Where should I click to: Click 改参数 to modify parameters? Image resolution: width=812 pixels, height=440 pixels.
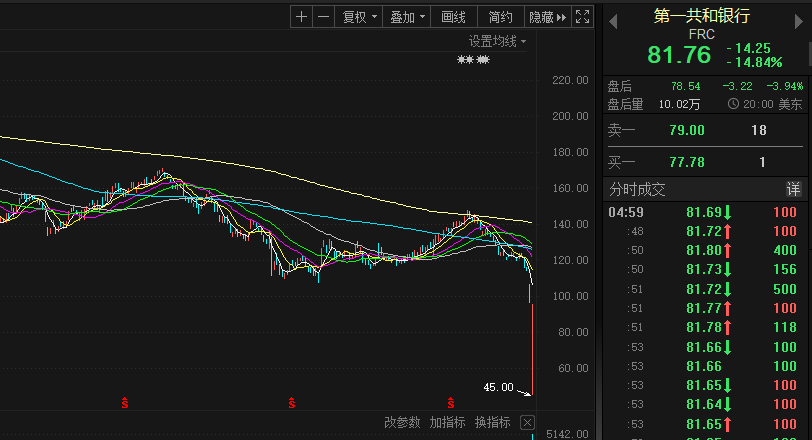(403, 422)
